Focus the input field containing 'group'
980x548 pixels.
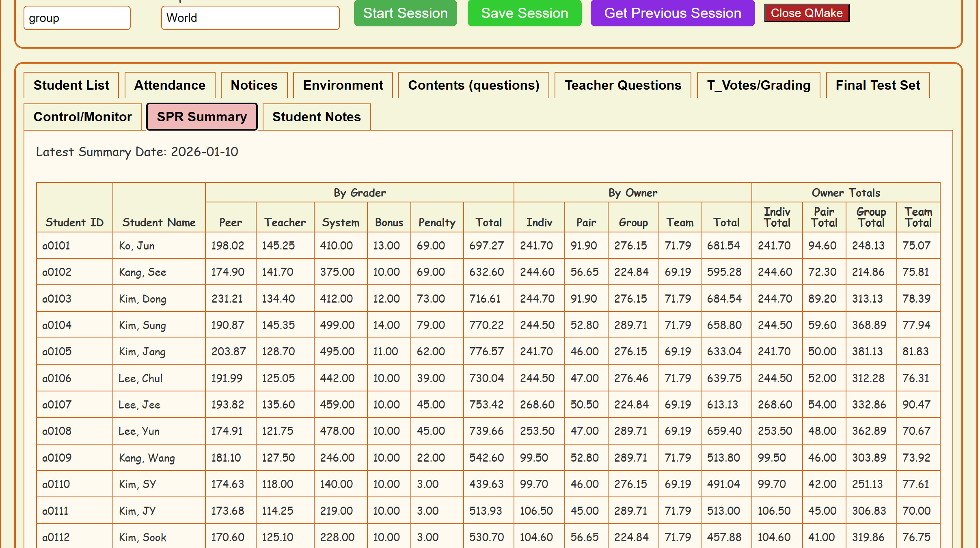[x=77, y=18]
